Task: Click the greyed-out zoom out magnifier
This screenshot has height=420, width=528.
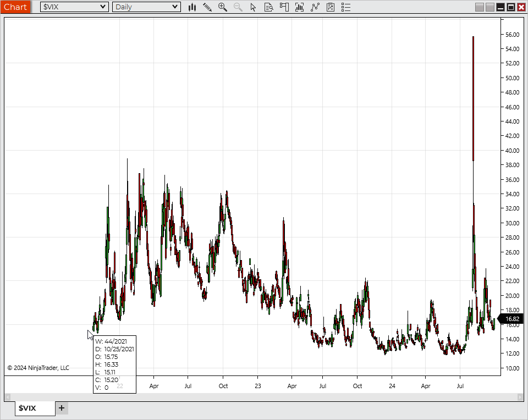Action: click(238, 7)
